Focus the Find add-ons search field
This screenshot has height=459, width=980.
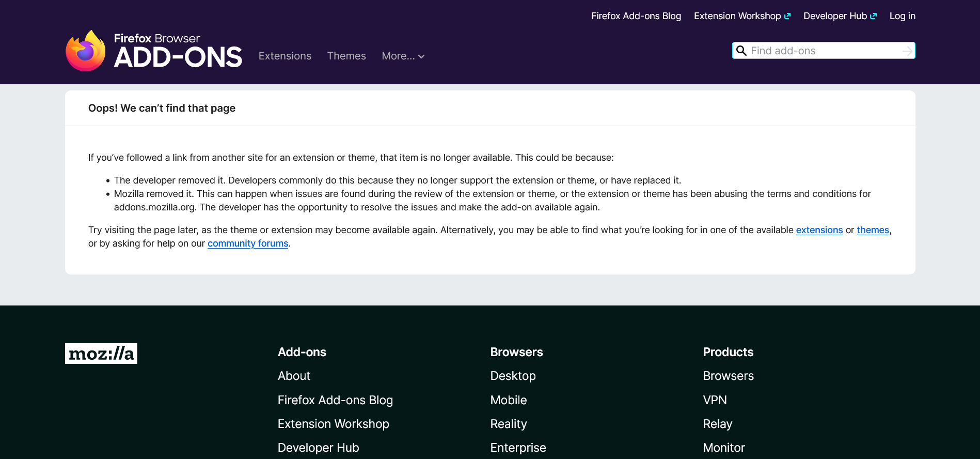point(824,51)
